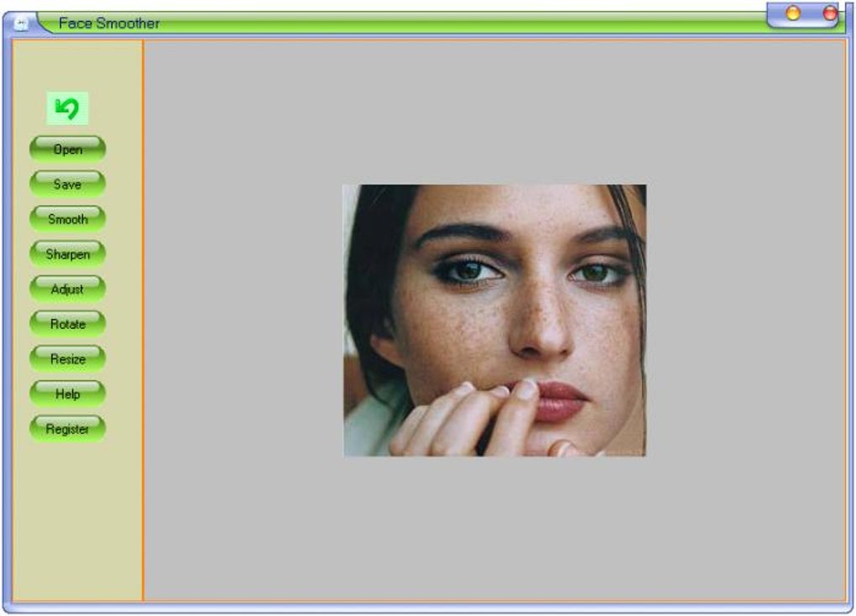Click the Face Smoother title text
The image size is (856, 616).
click(x=108, y=23)
